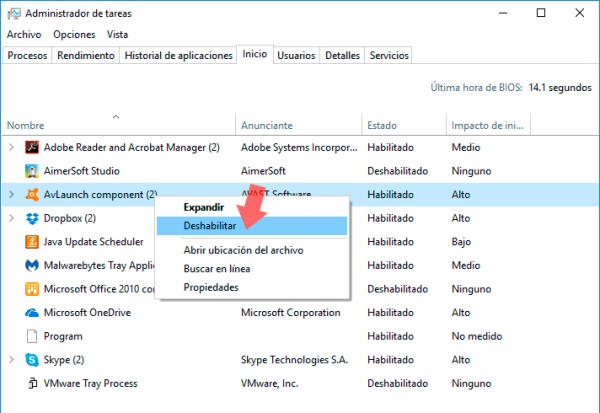Screen dimensions: 600x413
Task: Minimize the Administrador de tareas window
Action: pos(503,13)
